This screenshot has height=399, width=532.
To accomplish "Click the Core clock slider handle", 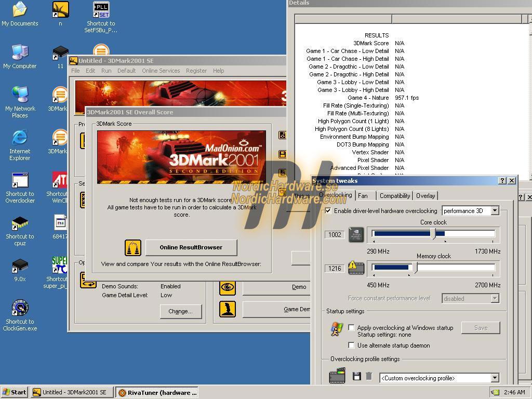I will [433, 233].
